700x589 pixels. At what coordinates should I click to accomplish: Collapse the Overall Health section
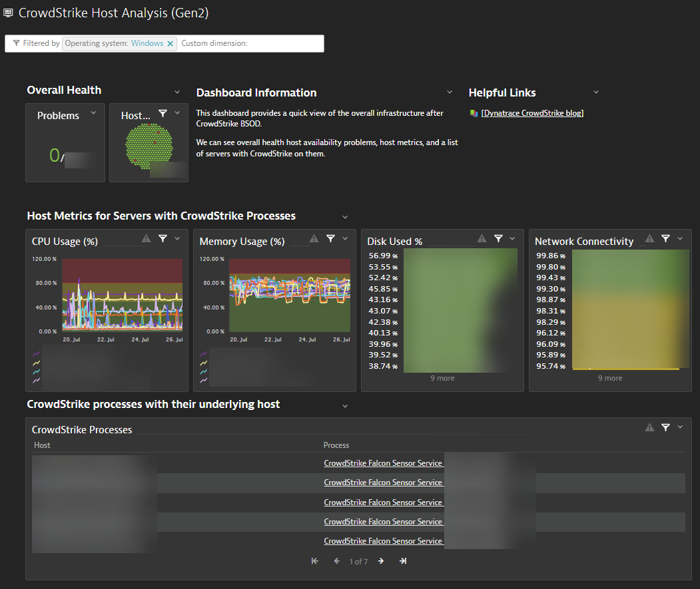coord(177,91)
